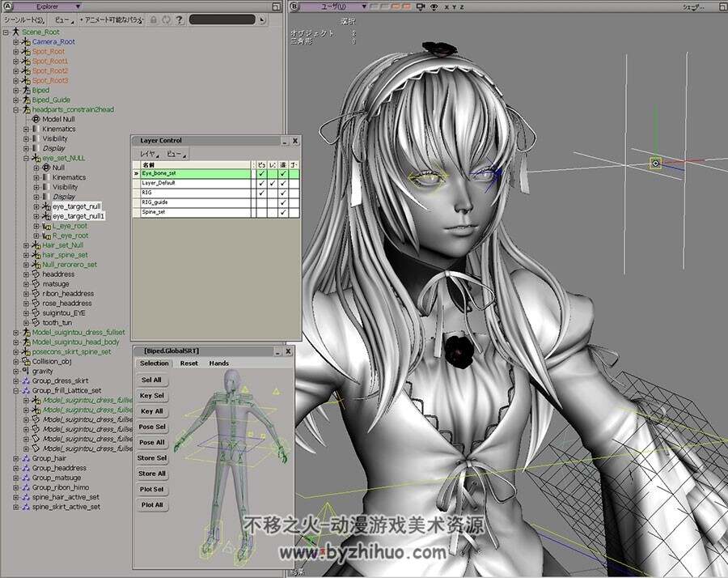The height and width of the screenshot is (578, 728).
Task: Open the Explorer view type dropdown
Action: coord(48,6)
